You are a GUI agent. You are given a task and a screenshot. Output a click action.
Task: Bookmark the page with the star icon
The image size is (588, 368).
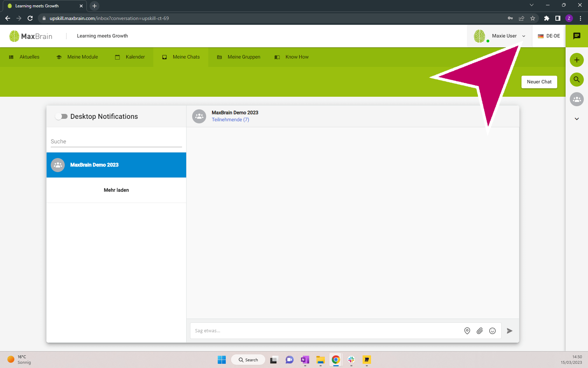533,18
